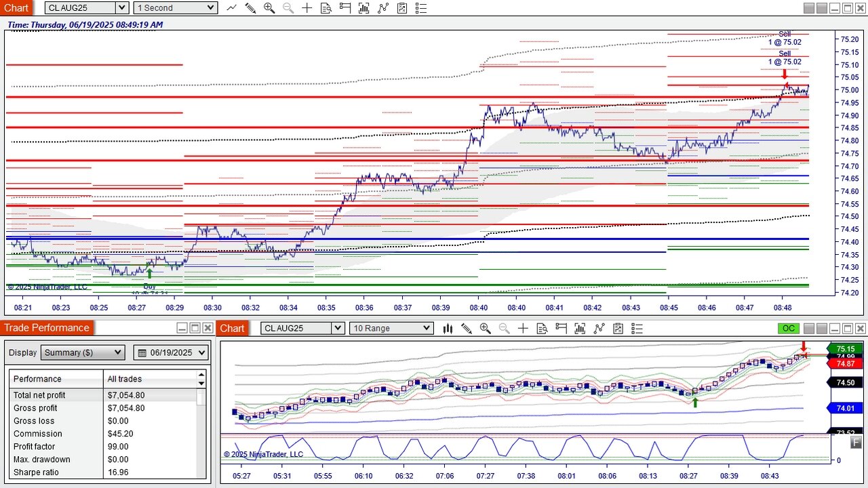Open strategy performance in 1 Second chart
868x488 pixels.
(x=402, y=8)
